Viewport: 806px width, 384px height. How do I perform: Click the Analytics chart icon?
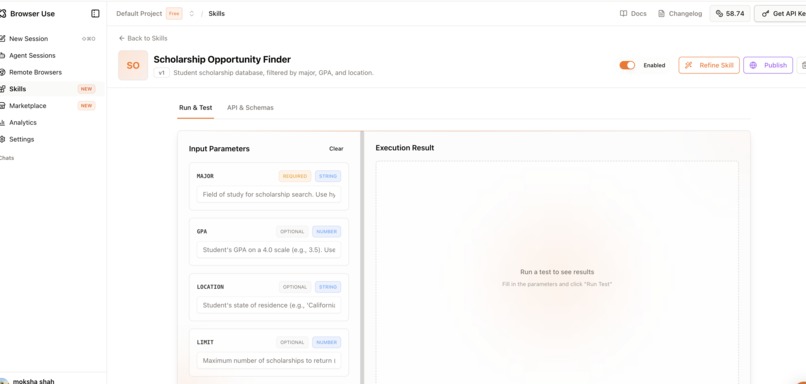click(3, 123)
